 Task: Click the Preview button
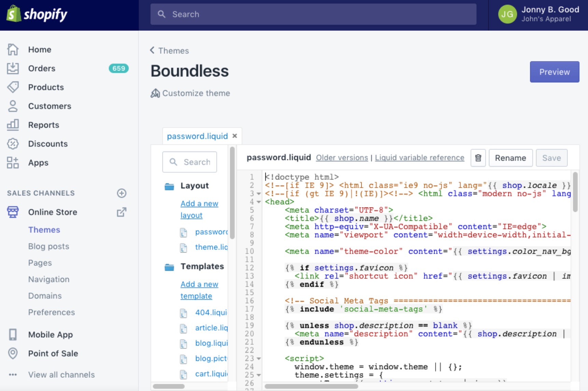tap(555, 72)
